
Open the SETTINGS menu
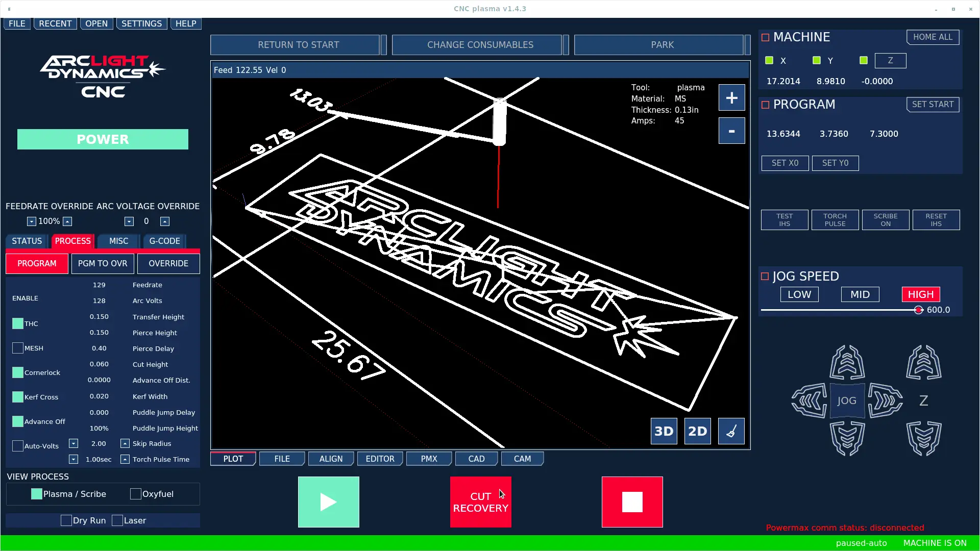[141, 23]
